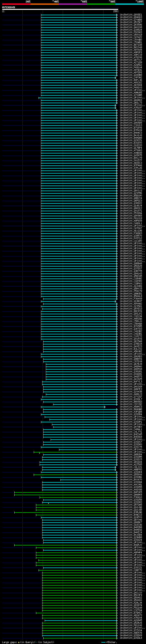Select hit UniRef100_A3FQD8
The image size is (146, 644).
pos(131,412)
